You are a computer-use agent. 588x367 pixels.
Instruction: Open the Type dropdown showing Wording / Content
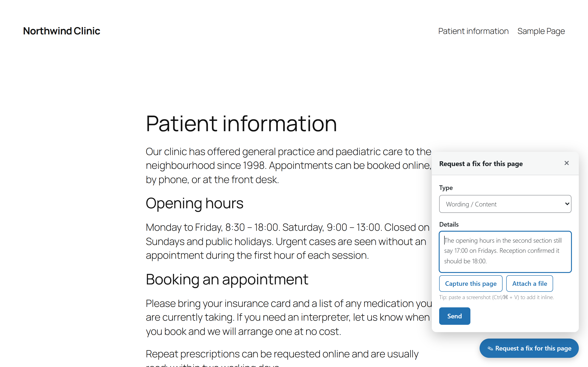point(505,204)
